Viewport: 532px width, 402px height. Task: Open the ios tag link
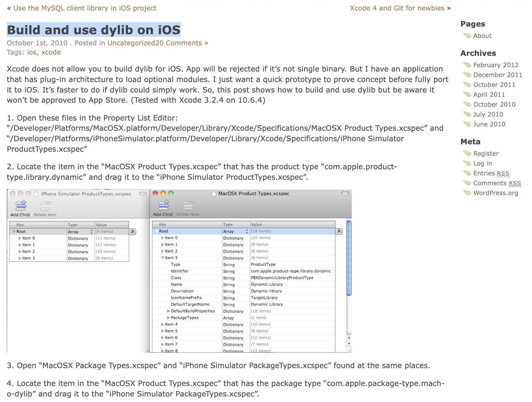click(32, 52)
